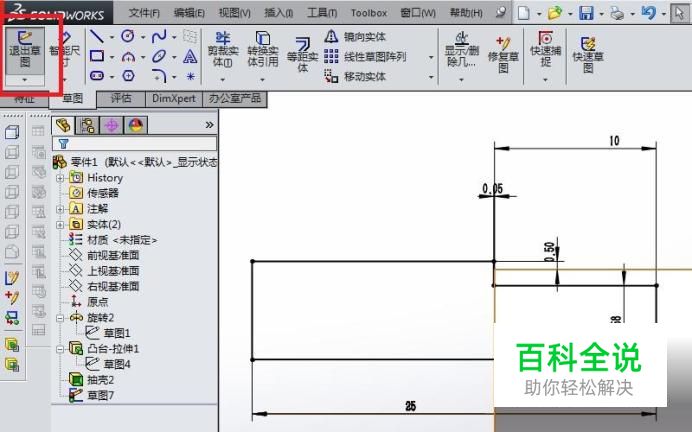Open the 文件(F) menu
Viewport: 692px width, 432px height.
pos(144,13)
